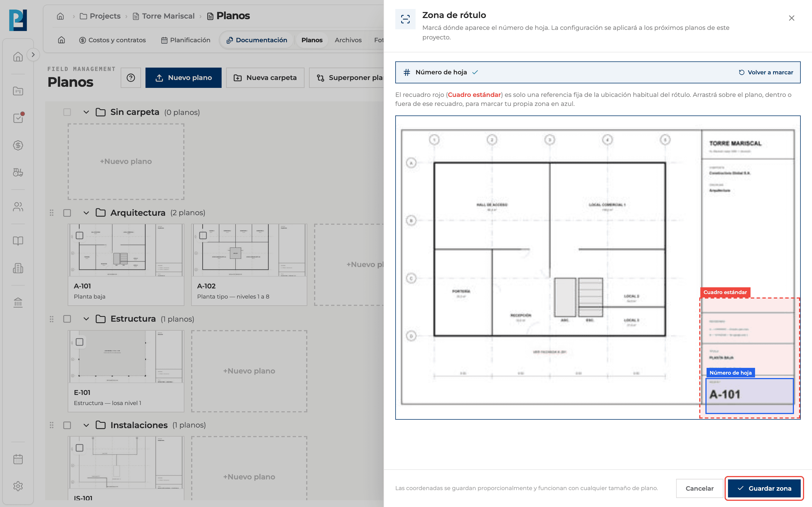Open settings gear in sidebar

pos(18,486)
